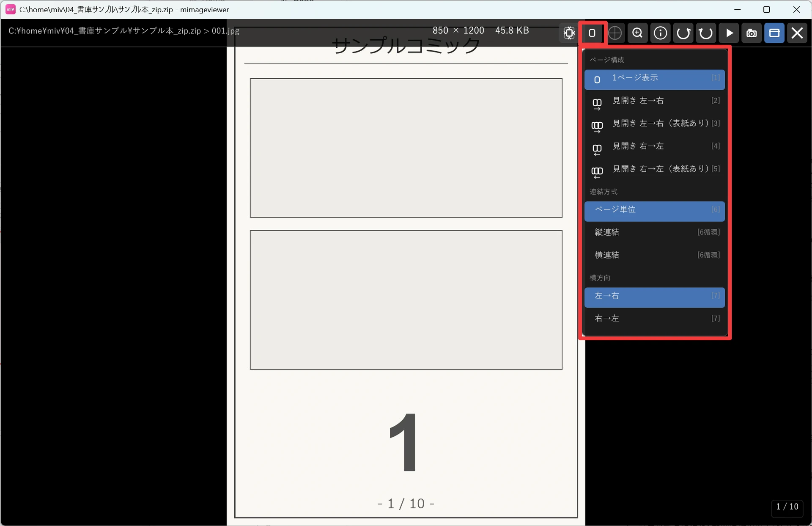Image resolution: width=812 pixels, height=526 pixels.
Task: Click the X close viewer icon
Action: pyautogui.click(x=797, y=33)
